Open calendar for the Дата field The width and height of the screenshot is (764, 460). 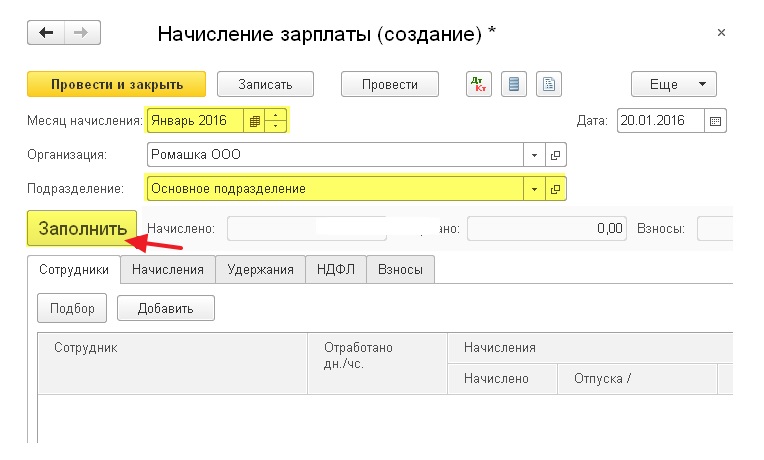click(x=715, y=121)
